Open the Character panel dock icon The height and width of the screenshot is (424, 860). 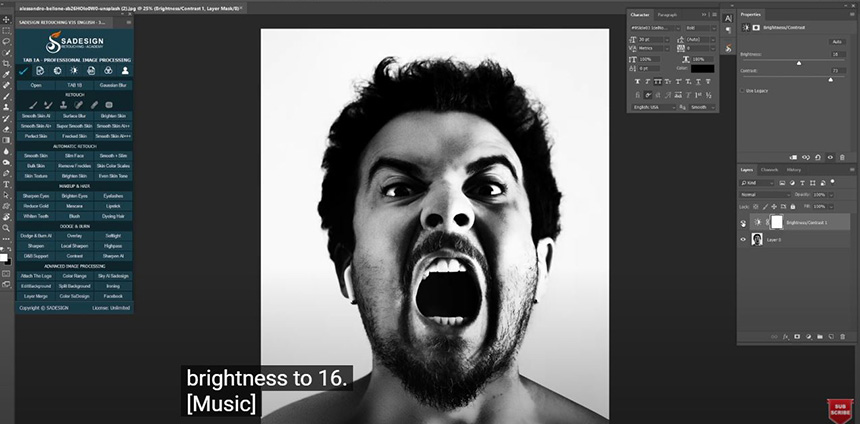coord(728,19)
